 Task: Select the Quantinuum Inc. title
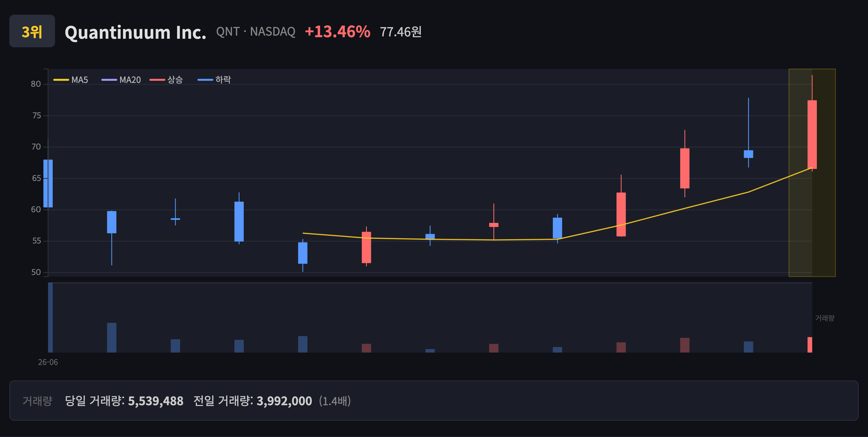pyautogui.click(x=135, y=32)
